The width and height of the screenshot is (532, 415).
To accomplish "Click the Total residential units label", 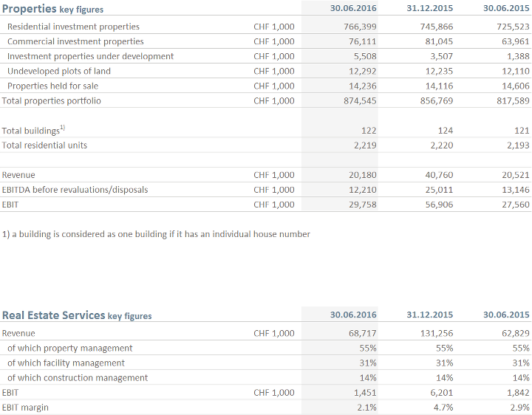I will coord(44,145).
